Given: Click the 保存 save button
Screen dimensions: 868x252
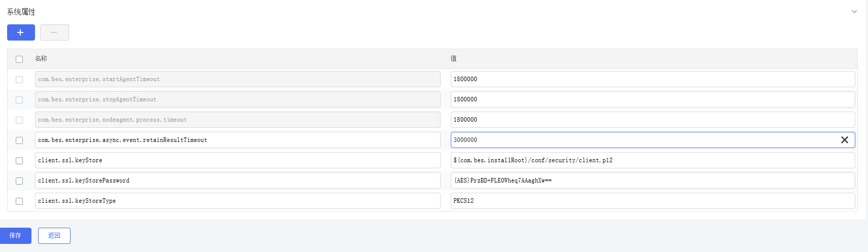Looking at the screenshot, I should (16, 236).
